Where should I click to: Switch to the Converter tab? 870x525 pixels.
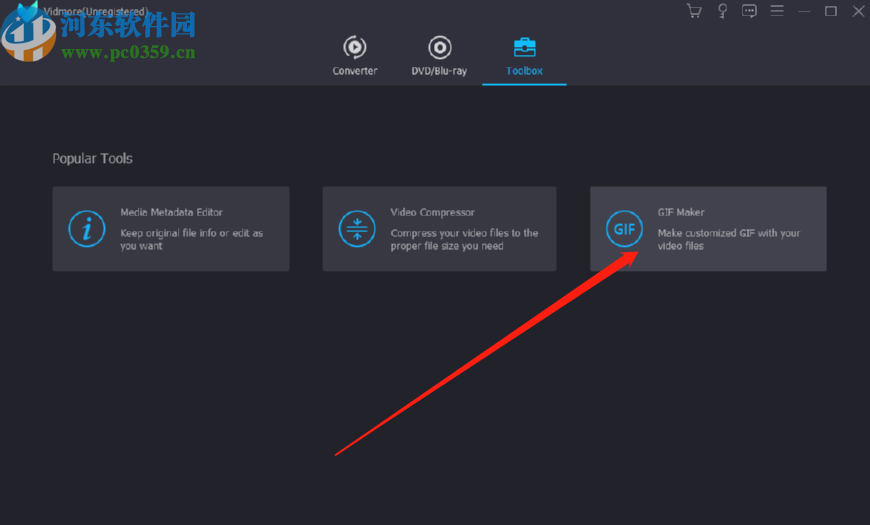[x=355, y=55]
